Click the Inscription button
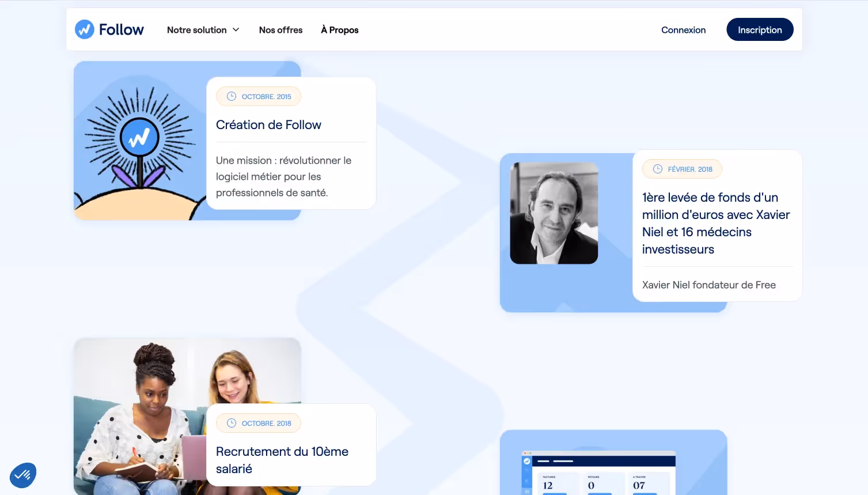This screenshot has height=495, width=868. [760, 30]
